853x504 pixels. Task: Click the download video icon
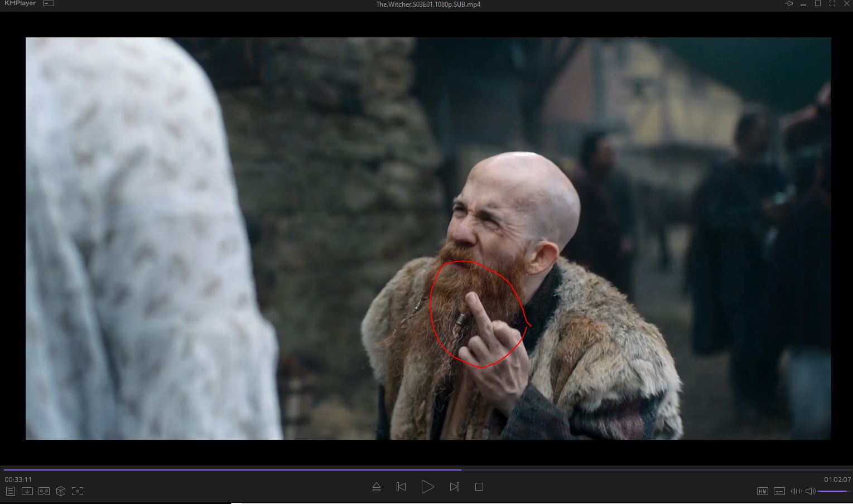27,491
